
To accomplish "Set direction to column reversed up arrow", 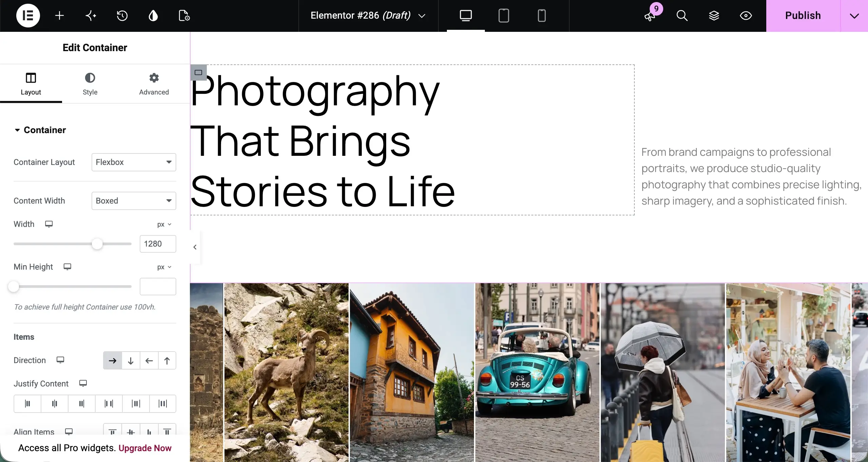I will [167, 361].
